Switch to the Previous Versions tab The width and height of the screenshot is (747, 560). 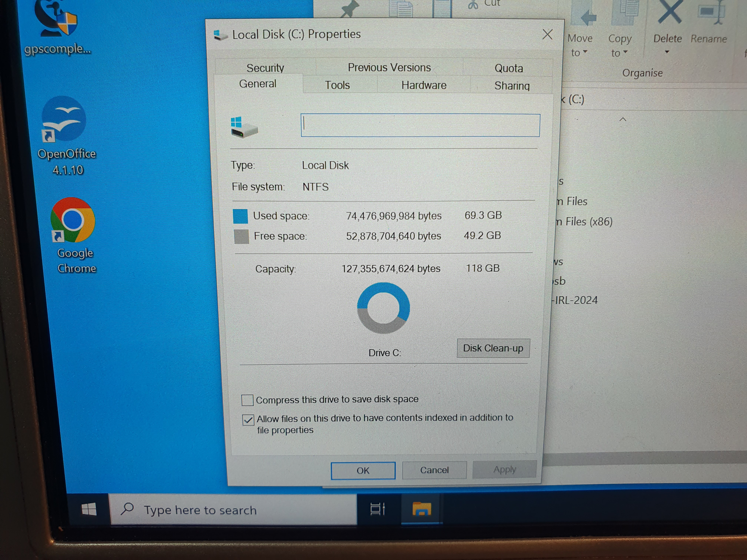(x=389, y=68)
